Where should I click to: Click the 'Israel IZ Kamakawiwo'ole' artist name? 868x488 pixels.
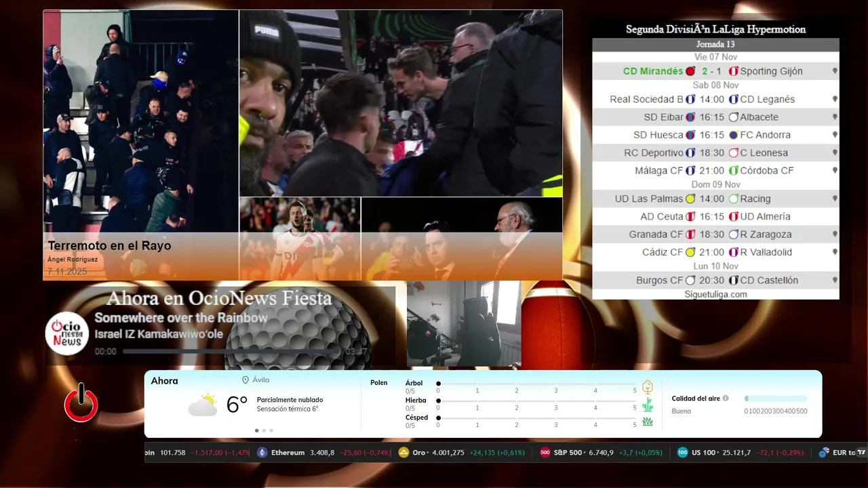point(159,334)
